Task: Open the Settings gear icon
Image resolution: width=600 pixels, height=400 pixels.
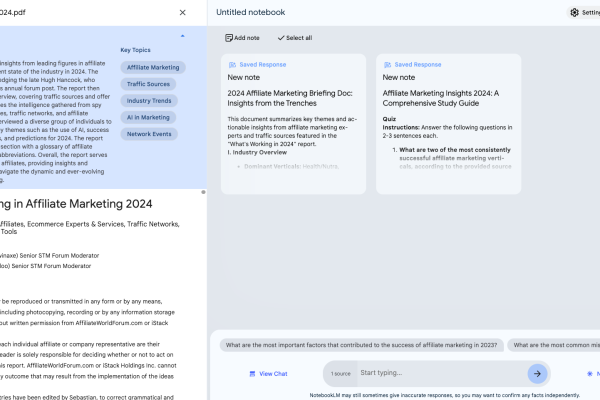Action: coord(574,13)
